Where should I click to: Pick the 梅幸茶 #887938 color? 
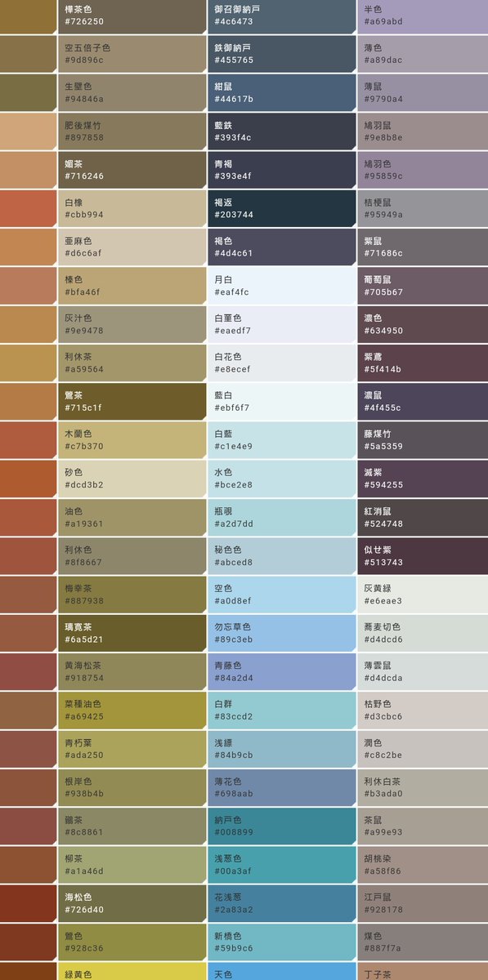pos(132,594)
